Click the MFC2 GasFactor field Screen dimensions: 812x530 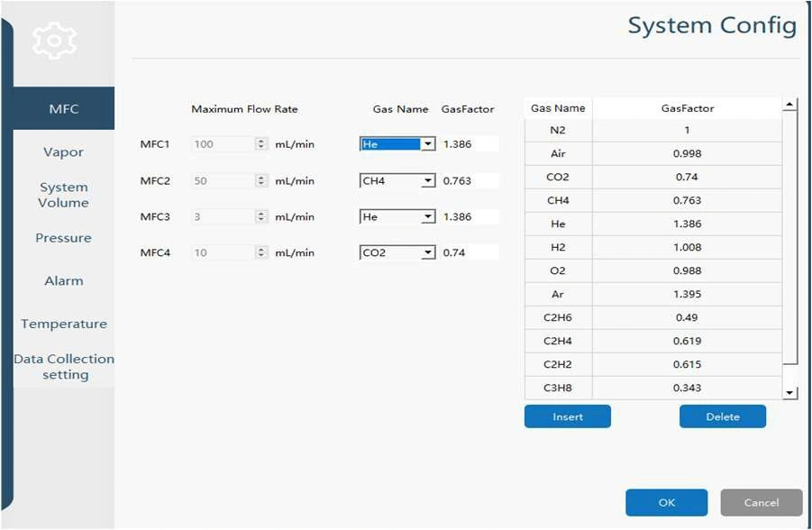(x=468, y=181)
